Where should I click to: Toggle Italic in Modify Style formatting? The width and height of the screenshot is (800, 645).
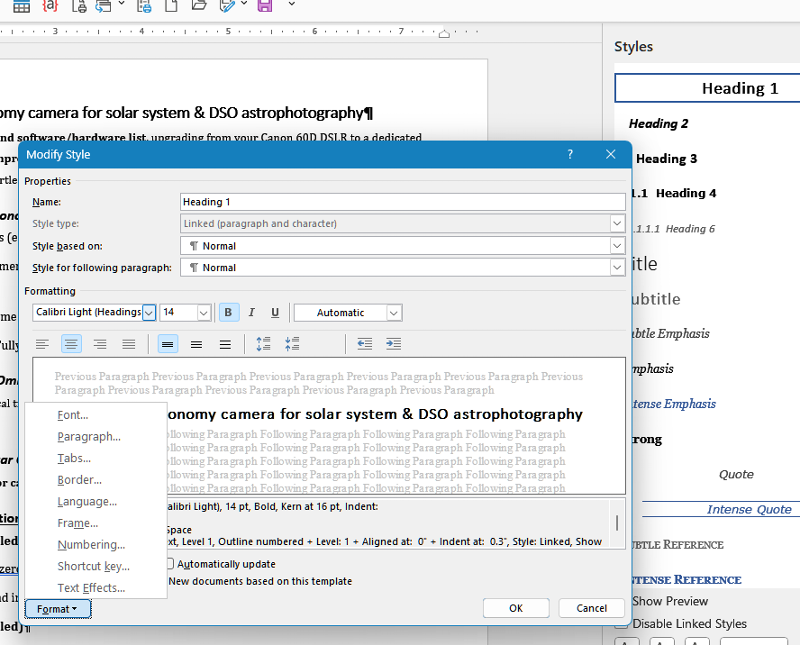pyautogui.click(x=252, y=312)
